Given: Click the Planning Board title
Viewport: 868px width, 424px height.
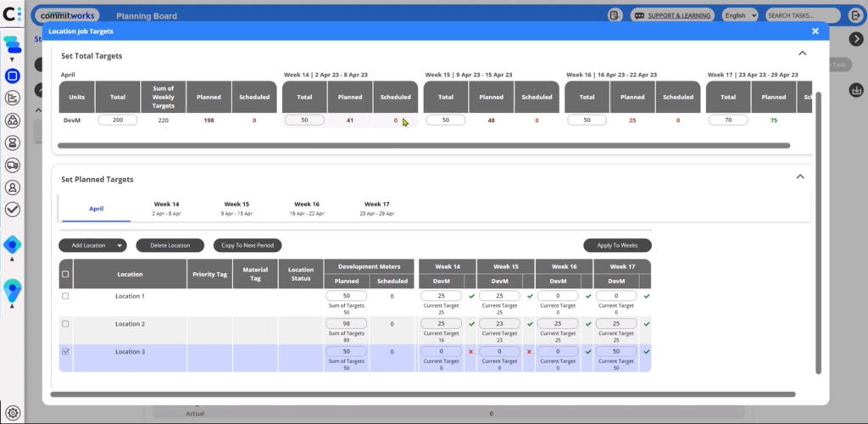Looking at the screenshot, I should point(147,16).
